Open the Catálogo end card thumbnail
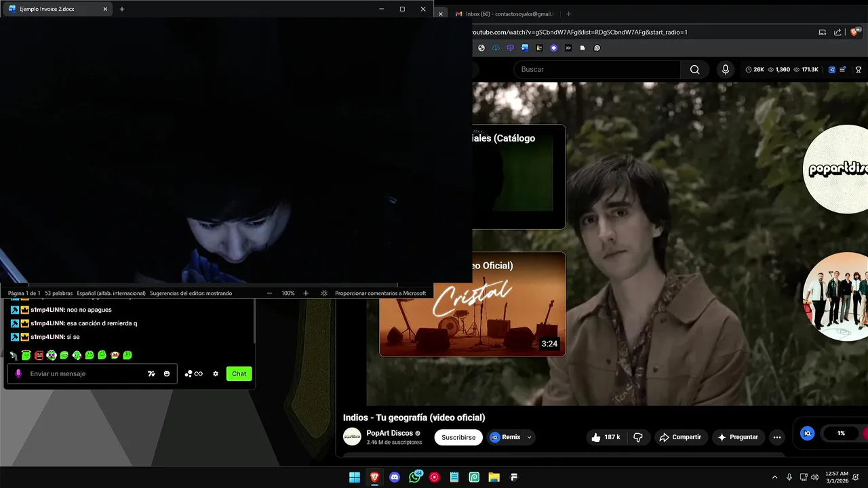The height and width of the screenshot is (488, 868). pyautogui.click(x=519, y=176)
